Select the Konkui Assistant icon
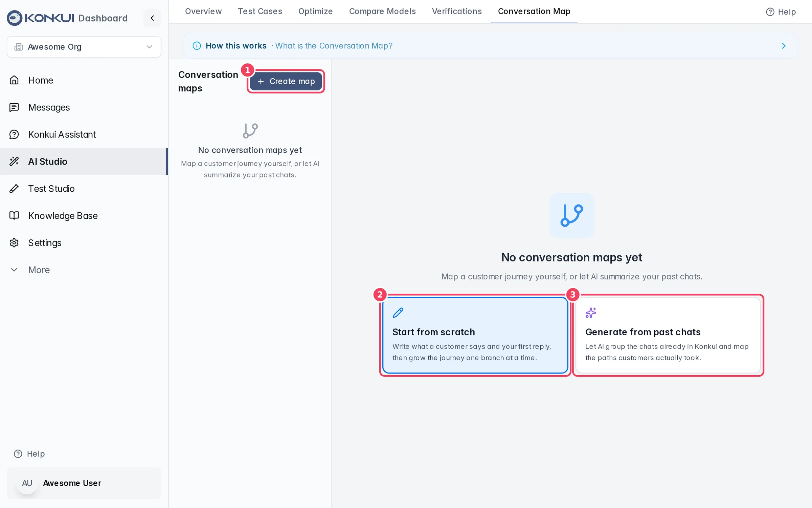The image size is (812, 508). 14,134
